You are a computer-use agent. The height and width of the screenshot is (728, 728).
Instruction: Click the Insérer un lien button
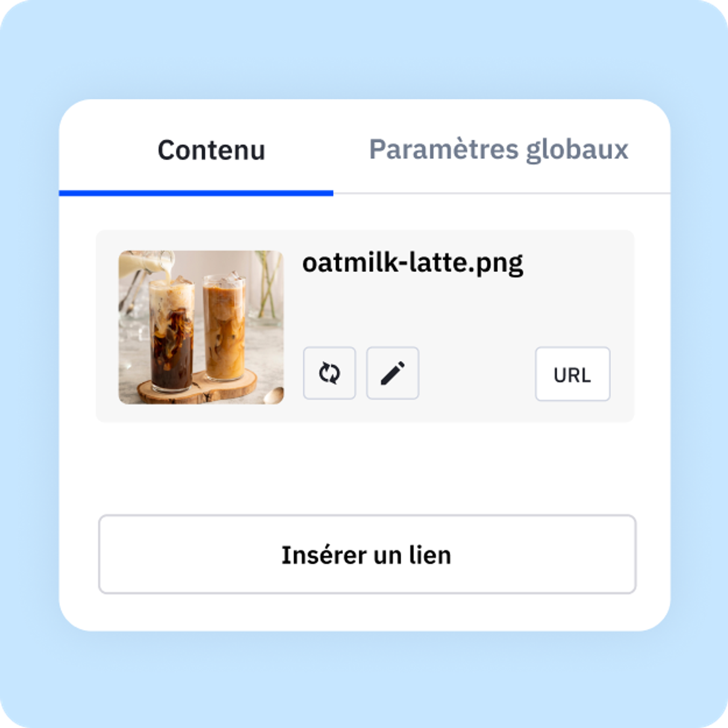367,554
